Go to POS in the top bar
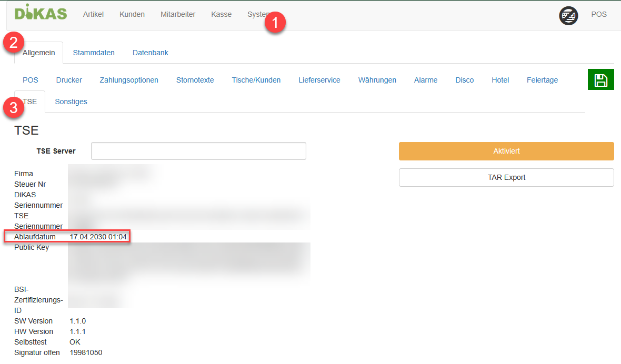This screenshot has width=621, height=364. 598,14
